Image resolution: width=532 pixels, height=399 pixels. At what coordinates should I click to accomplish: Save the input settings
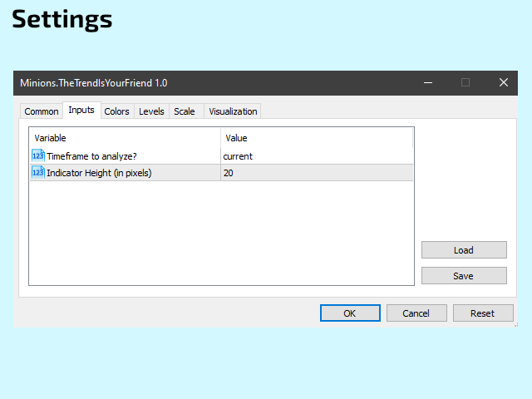[464, 276]
